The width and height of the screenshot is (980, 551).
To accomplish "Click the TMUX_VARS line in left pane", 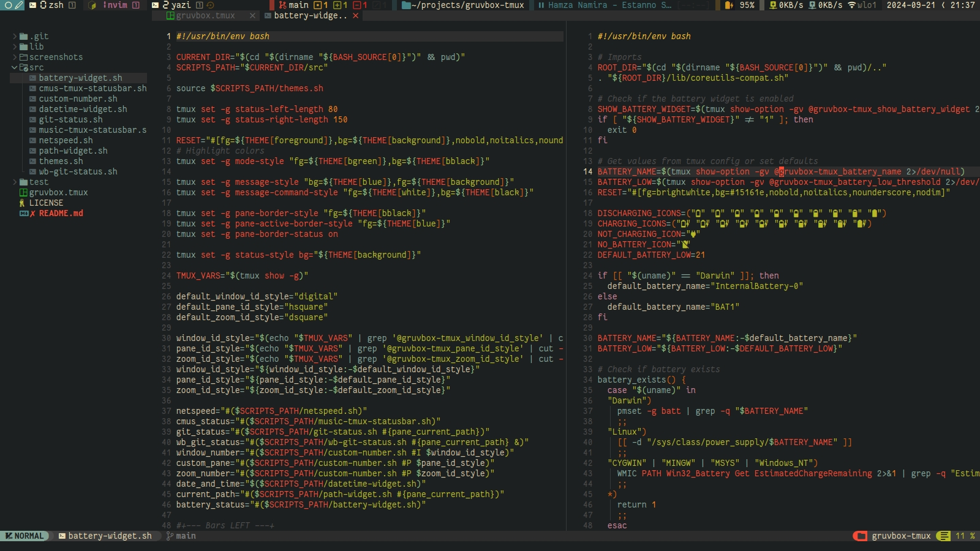I will (x=242, y=275).
